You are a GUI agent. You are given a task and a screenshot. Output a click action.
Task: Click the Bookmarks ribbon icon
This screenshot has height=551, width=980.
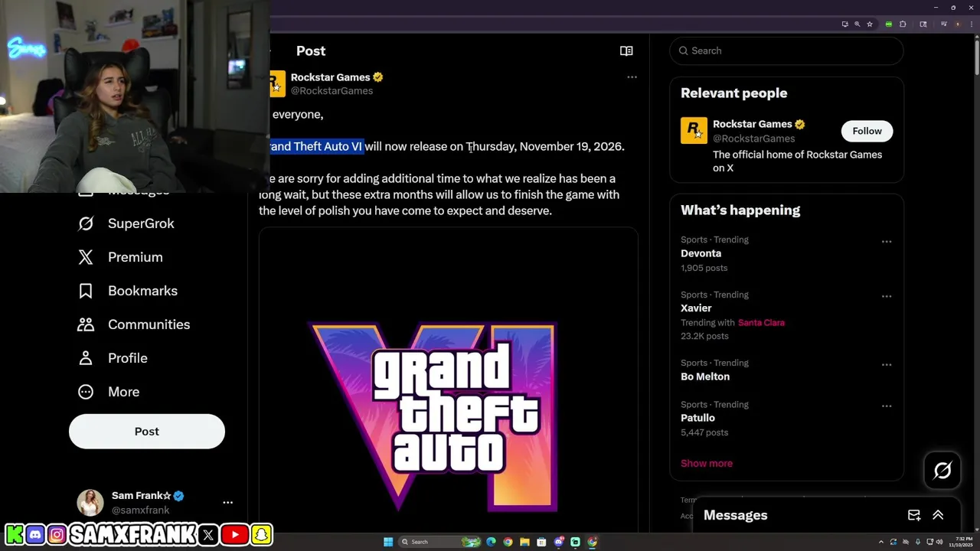[x=86, y=291]
